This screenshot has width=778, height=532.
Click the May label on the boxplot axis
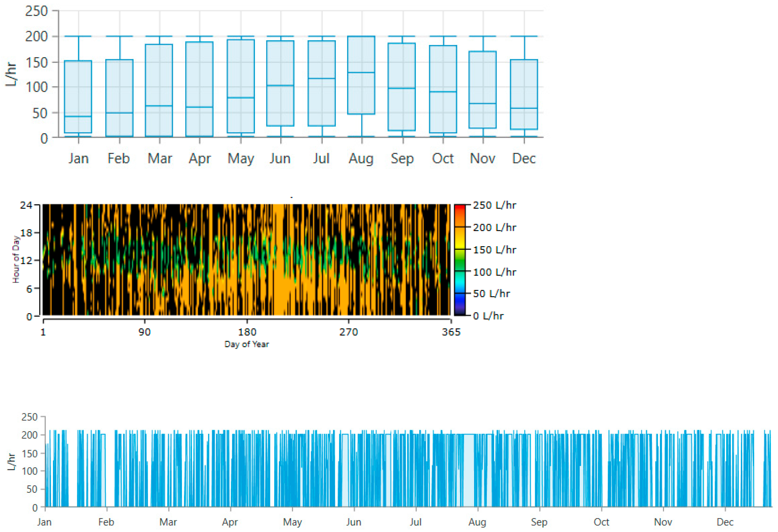241,158
